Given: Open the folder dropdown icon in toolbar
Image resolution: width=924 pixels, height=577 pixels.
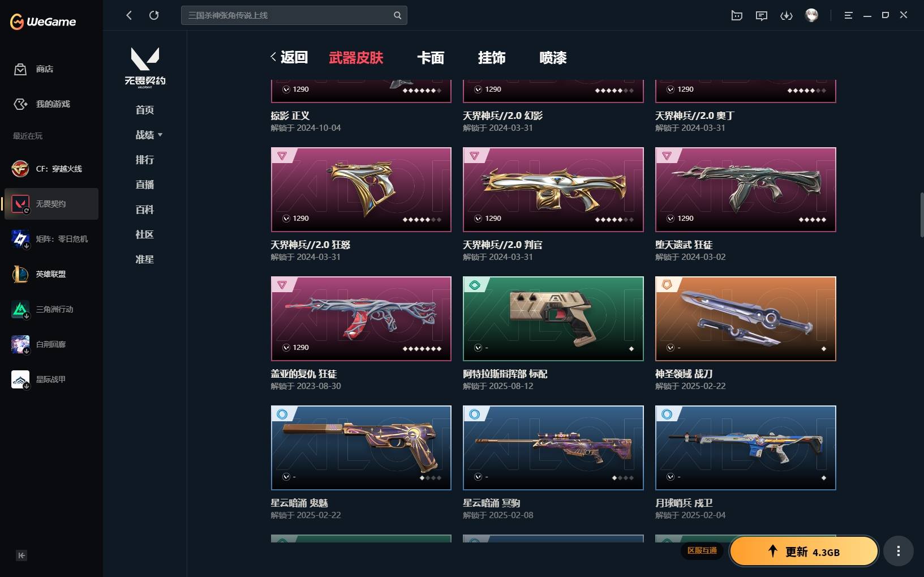Looking at the screenshot, I should (737, 15).
